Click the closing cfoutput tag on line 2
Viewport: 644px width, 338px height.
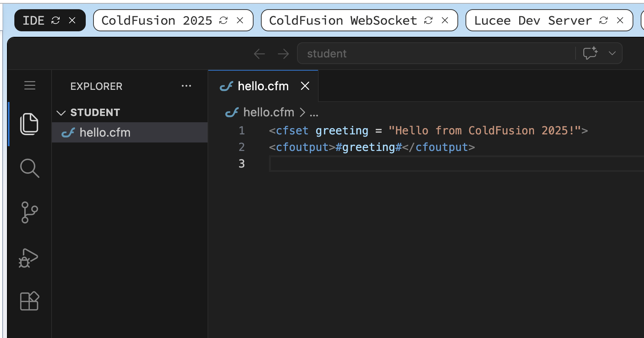coord(439,147)
